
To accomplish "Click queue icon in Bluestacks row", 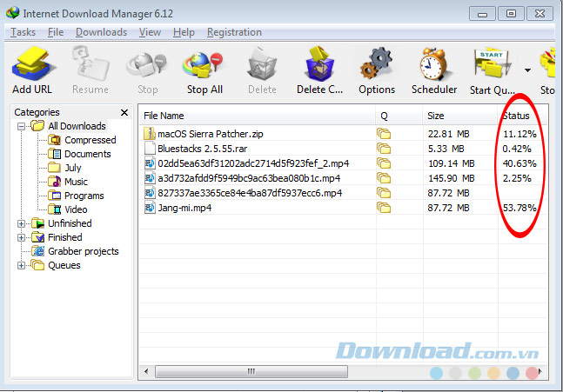I will 384,149.
